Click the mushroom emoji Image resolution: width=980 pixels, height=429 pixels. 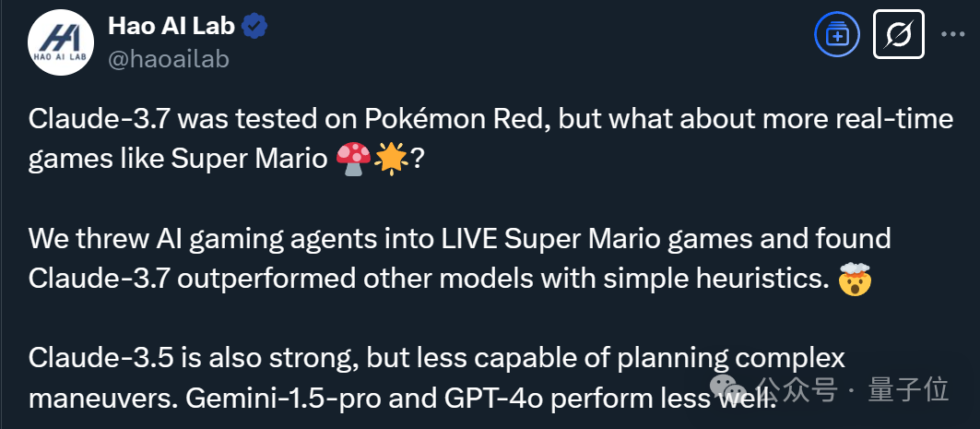tap(354, 159)
